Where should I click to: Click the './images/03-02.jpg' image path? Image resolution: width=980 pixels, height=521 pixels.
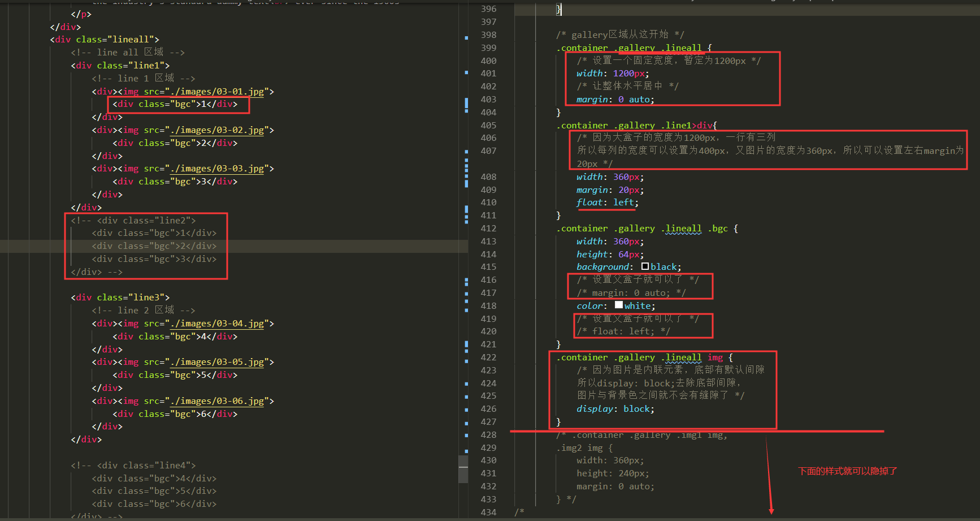pyautogui.click(x=217, y=130)
